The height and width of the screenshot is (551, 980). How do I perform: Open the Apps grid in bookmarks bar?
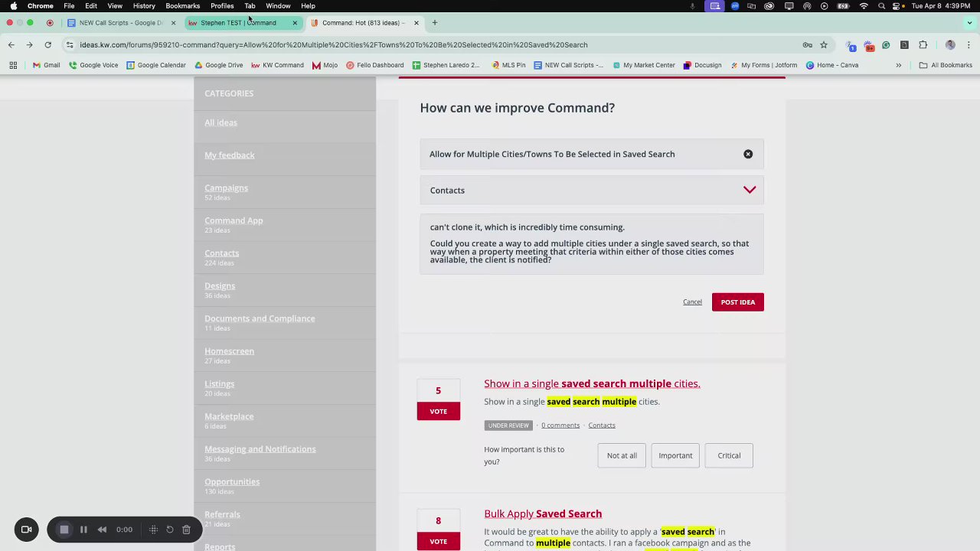(x=13, y=65)
